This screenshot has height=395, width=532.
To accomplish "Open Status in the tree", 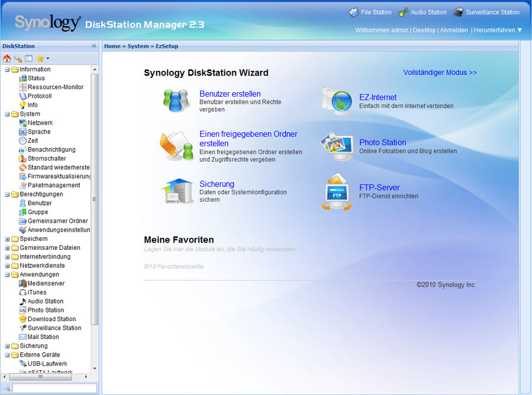I will (x=31, y=79).
